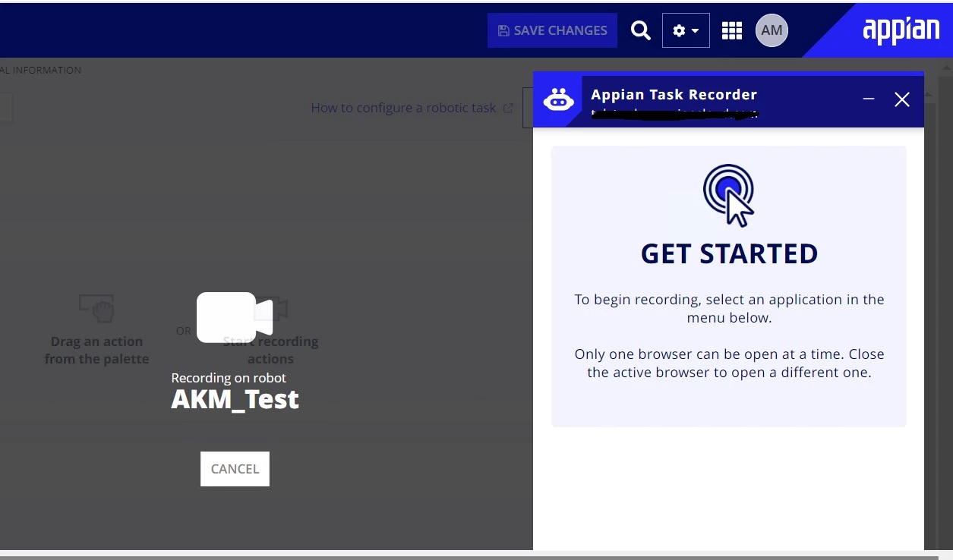The image size is (953, 560).
Task: Open the apps grid navigation icon
Action: [731, 30]
